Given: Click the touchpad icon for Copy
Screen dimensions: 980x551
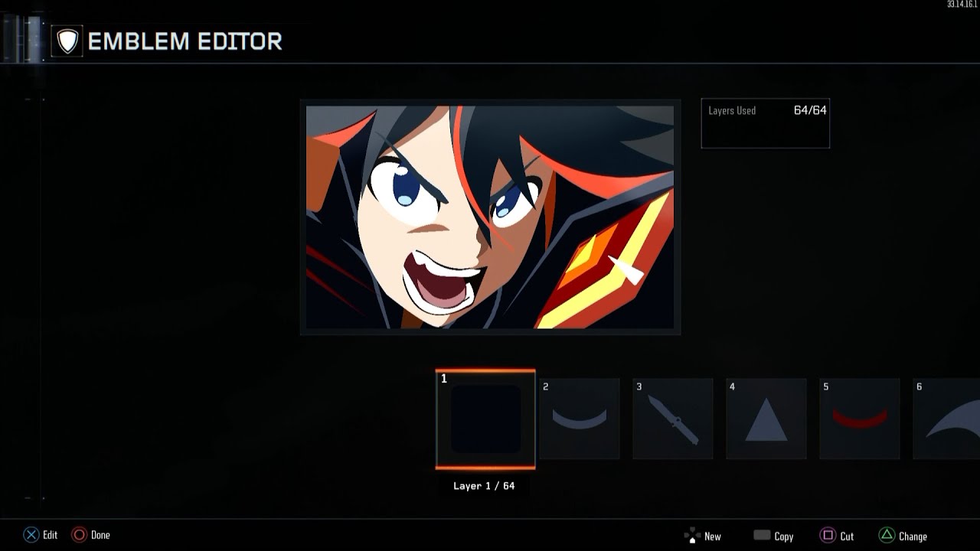Looking at the screenshot, I should click(x=762, y=535).
